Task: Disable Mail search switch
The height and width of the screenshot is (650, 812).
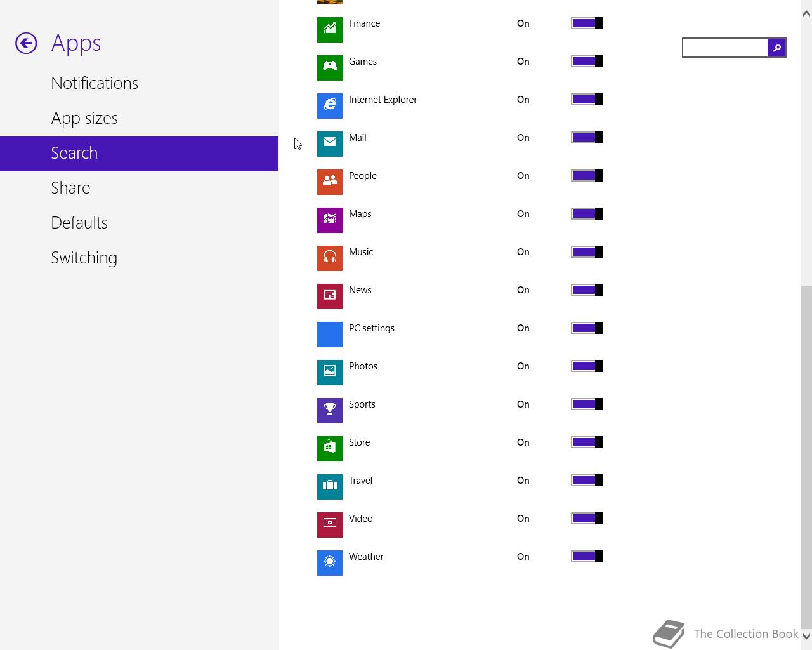Action: (587, 138)
